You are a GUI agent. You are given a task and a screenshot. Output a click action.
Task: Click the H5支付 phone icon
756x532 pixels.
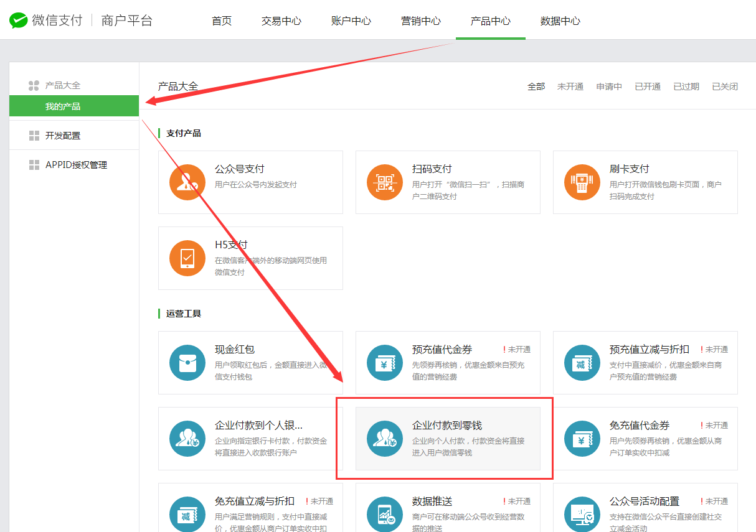click(187, 258)
